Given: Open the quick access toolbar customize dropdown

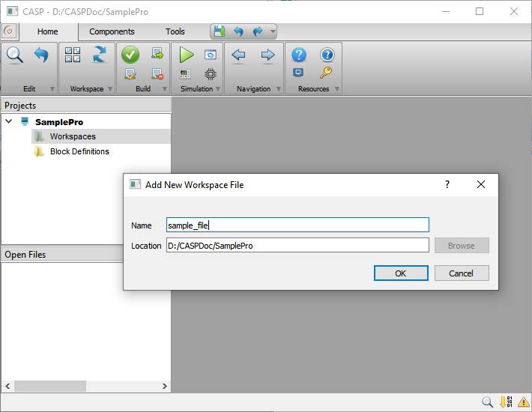Looking at the screenshot, I should point(272,31).
